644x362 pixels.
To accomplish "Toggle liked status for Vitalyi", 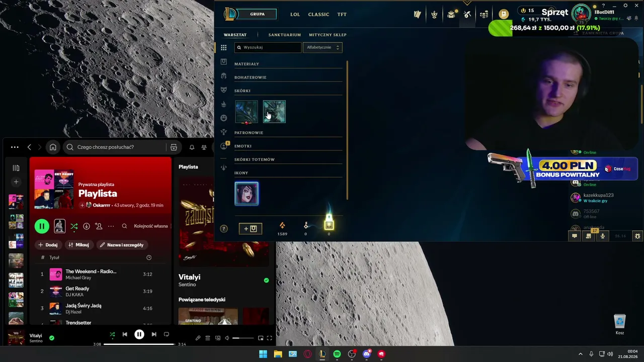I will pos(51,338).
